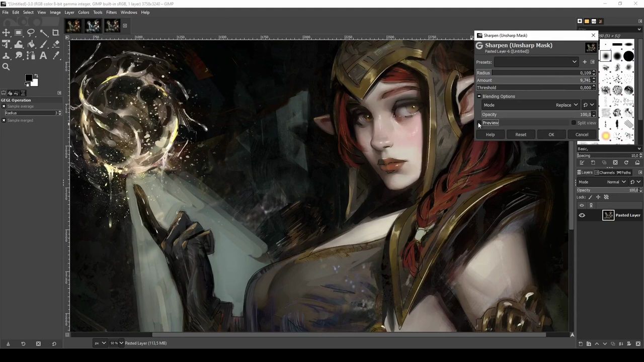Open preset management menu in Sharpen dialog
This screenshot has height=362, width=644.
pos(592,62)
